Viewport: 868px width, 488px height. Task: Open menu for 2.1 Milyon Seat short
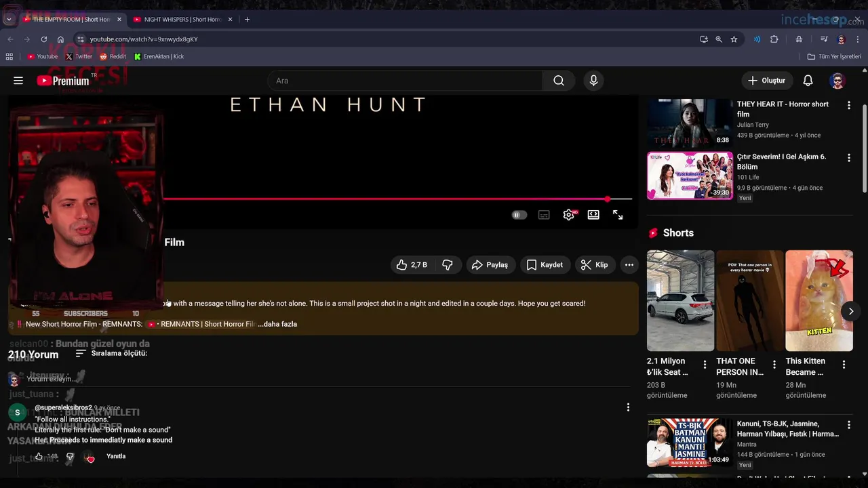(x=705, y=365)
